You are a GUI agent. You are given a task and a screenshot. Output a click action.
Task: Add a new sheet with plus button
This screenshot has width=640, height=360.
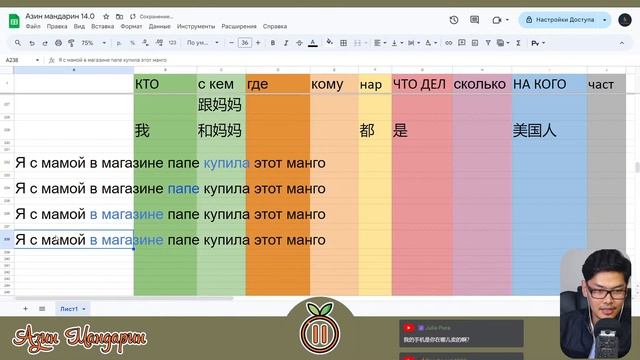[x=25, y=309]
